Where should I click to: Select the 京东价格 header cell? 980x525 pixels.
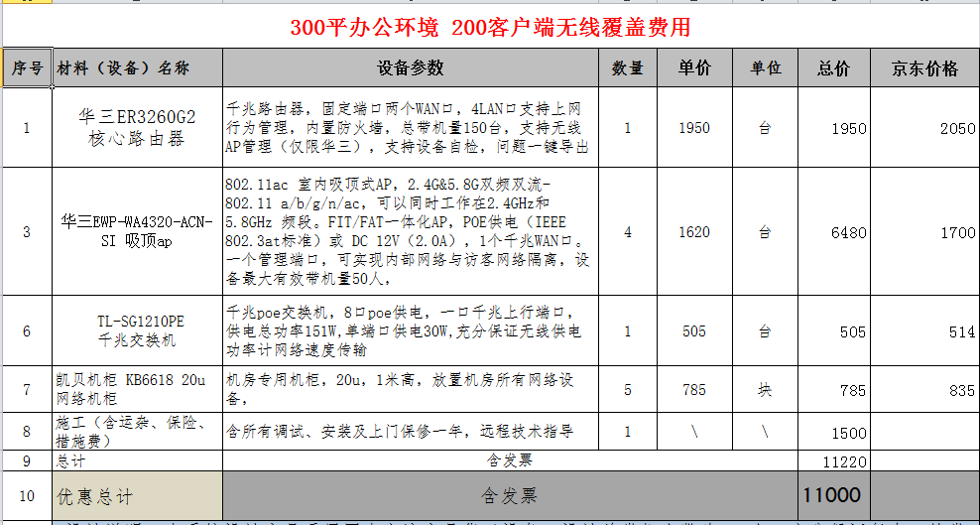tap(925, 67)
